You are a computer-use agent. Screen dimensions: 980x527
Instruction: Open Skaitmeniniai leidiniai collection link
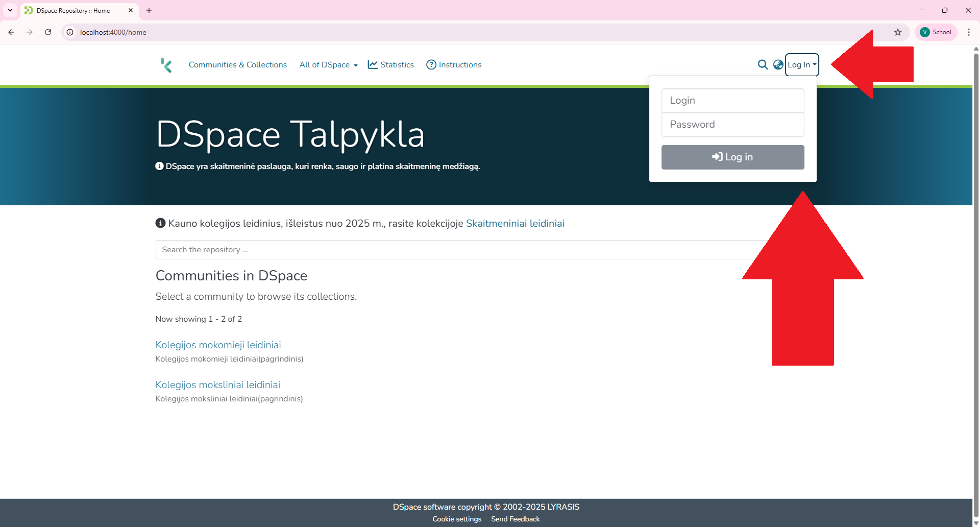(515, 223)
